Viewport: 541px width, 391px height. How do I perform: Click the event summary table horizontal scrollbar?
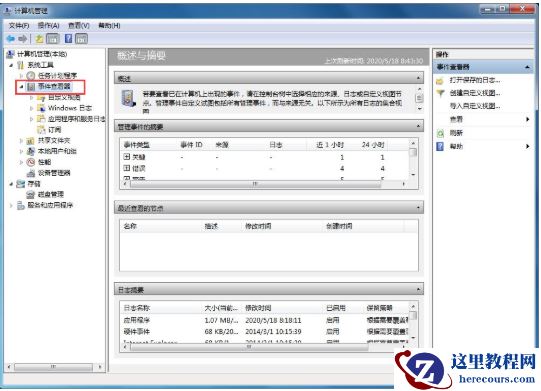click(x=264, y=184)
